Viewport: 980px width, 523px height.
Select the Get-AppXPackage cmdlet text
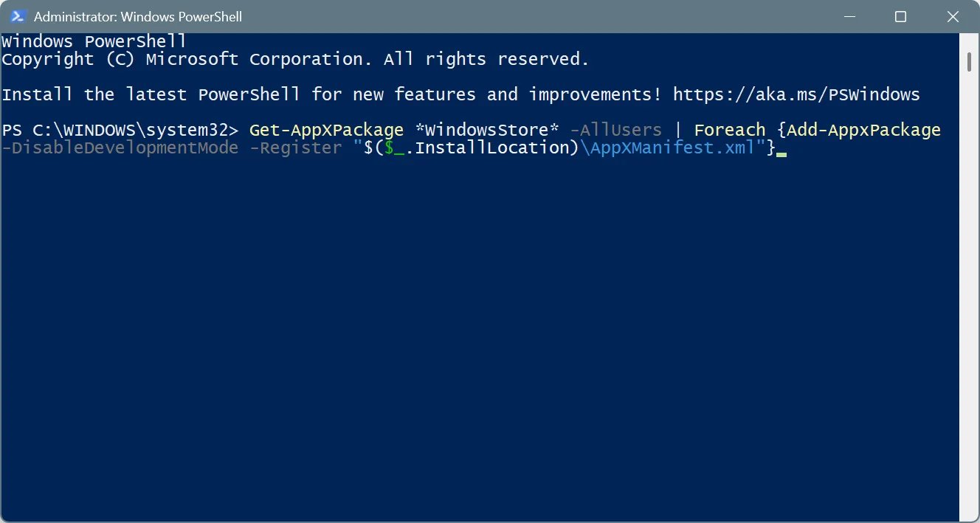[325, 129]
